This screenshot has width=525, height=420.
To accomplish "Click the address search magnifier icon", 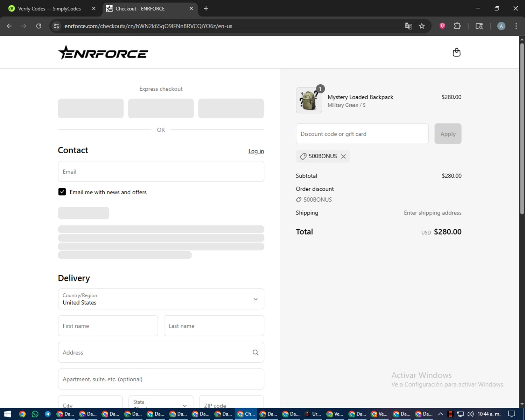I will click(x=255, y=352).
